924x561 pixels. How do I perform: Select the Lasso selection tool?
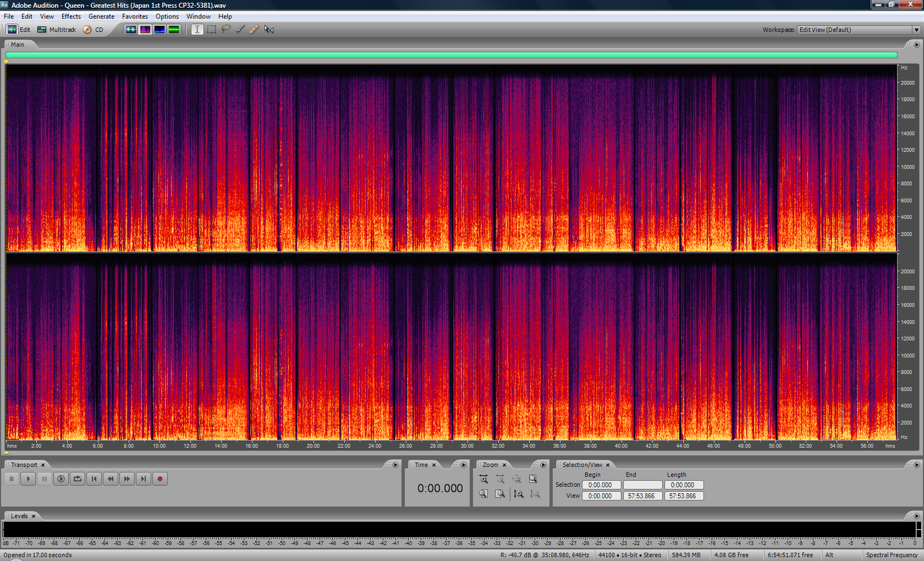coord(226,29)
